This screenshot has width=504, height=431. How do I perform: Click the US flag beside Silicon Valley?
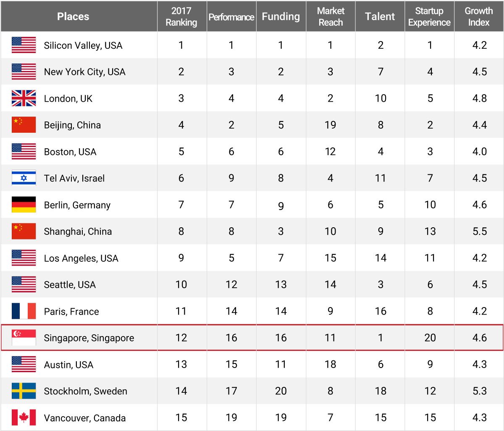(24, 45)
